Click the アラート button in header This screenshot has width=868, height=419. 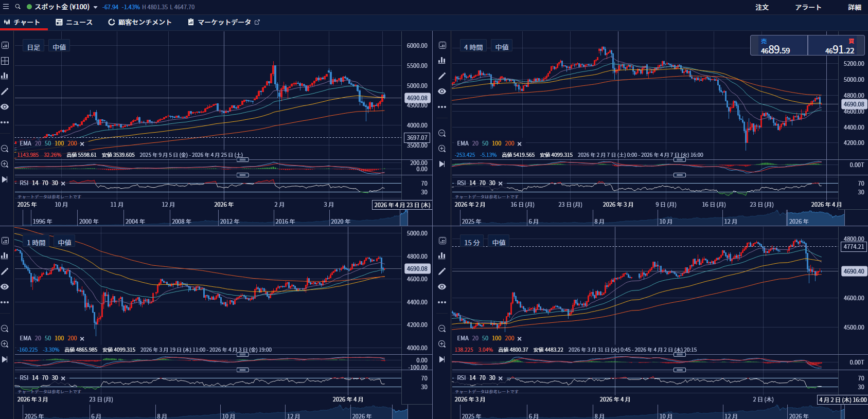[808, 7]
